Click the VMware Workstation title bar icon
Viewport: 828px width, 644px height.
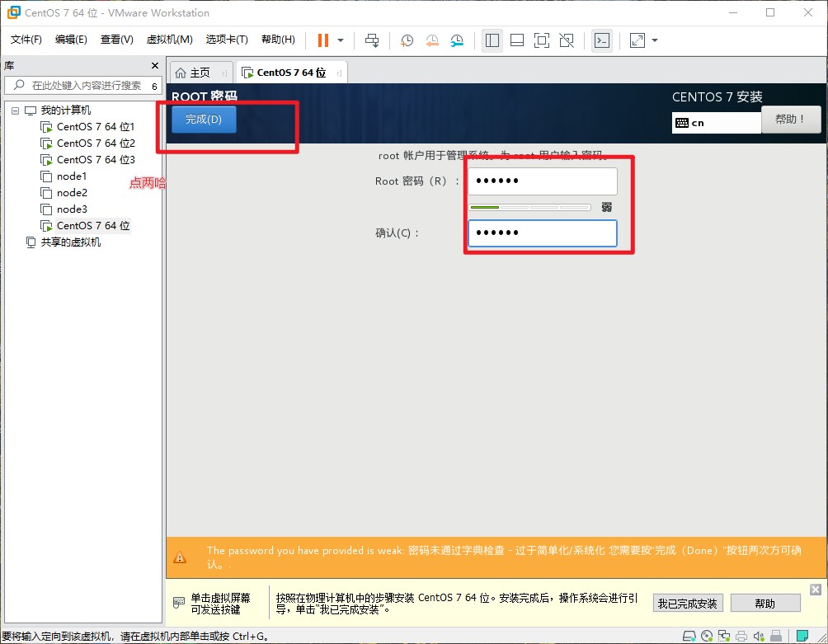click(x=14, y=12)
